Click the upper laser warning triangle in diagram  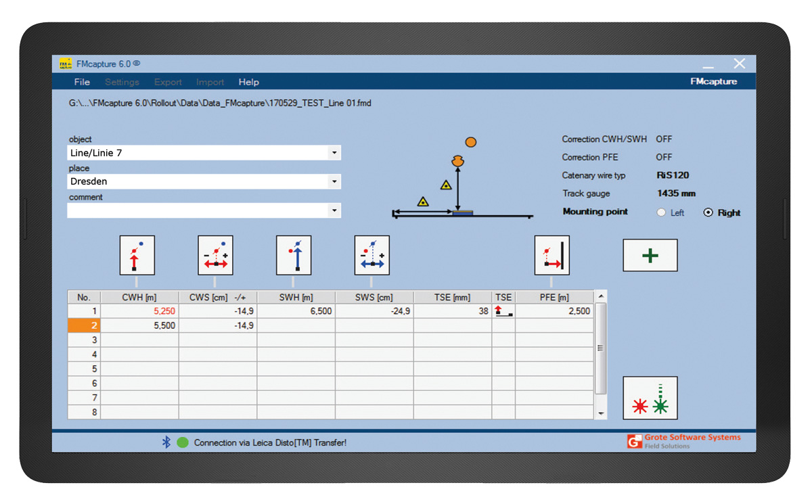click(x=446, y=185)
